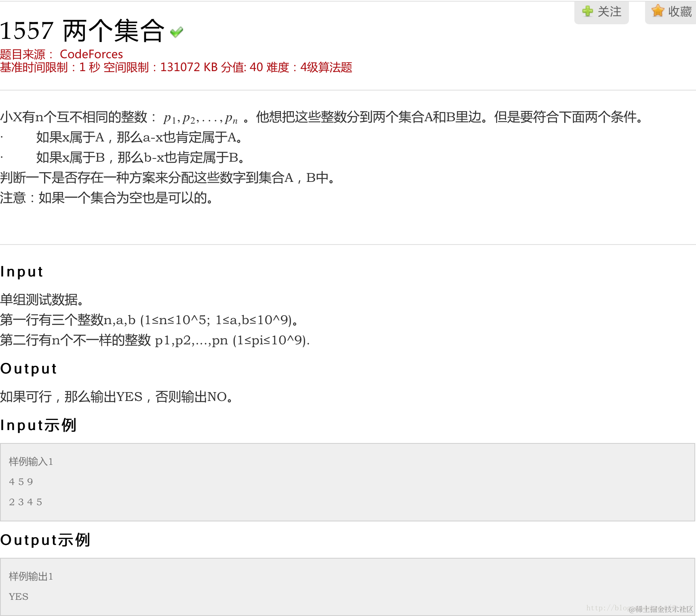Click the note 注意：如果一个集合为空也是可以的

[x=107, y=198]
